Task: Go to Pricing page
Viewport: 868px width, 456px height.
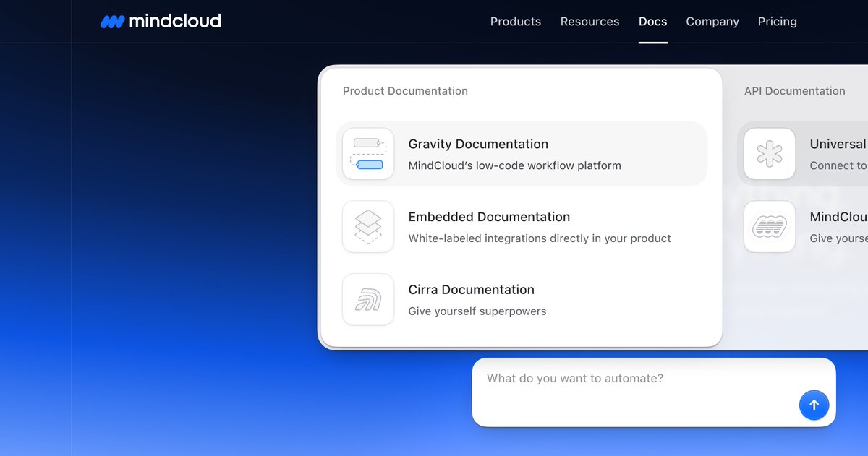Action: pos(778,22)
